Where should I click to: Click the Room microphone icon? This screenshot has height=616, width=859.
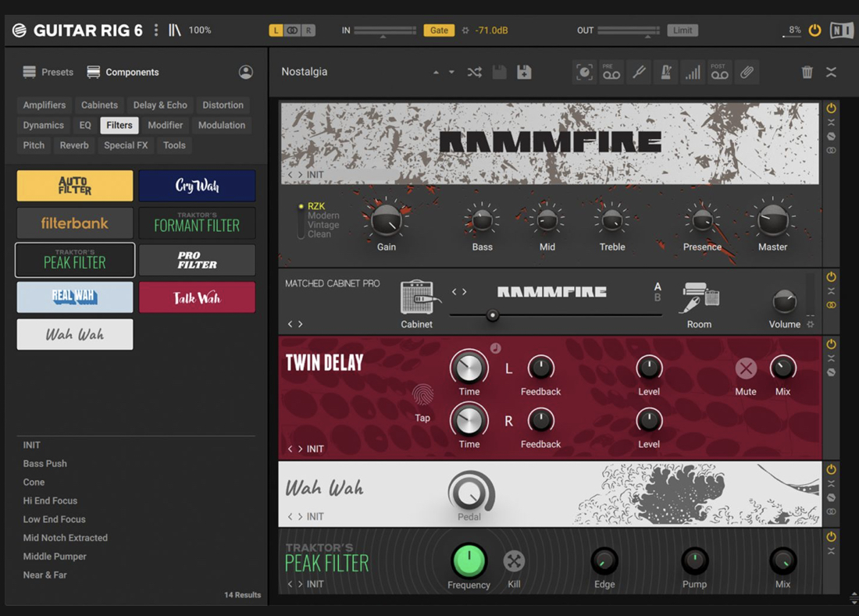[x=699, y=297]
